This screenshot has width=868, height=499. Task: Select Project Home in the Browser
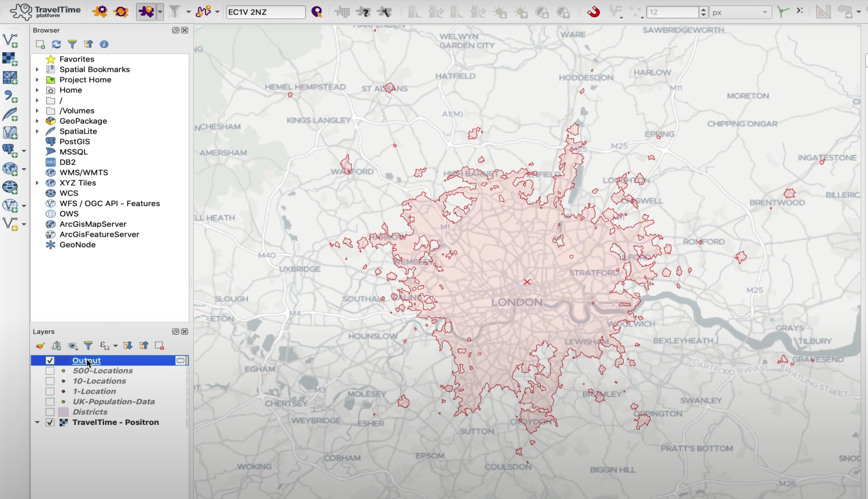[85, 80]
